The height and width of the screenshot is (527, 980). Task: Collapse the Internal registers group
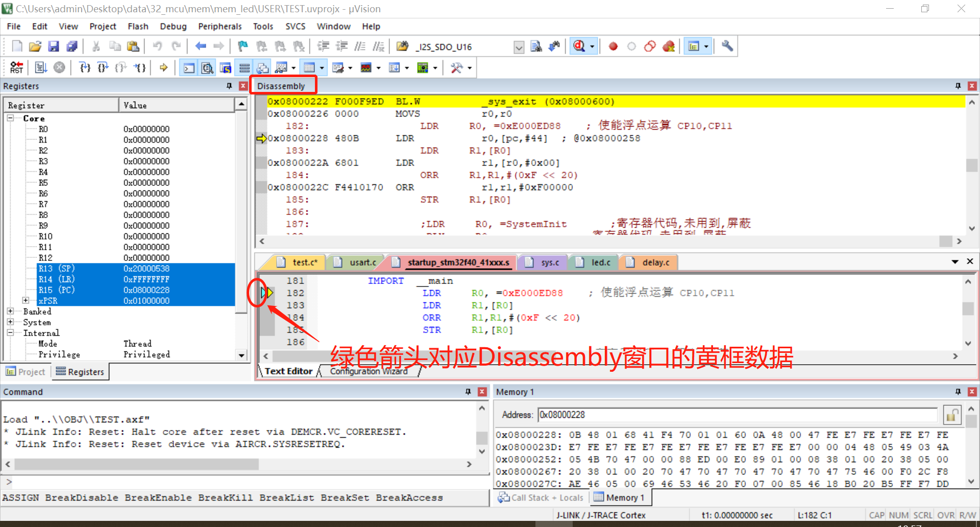coord(11,332)
